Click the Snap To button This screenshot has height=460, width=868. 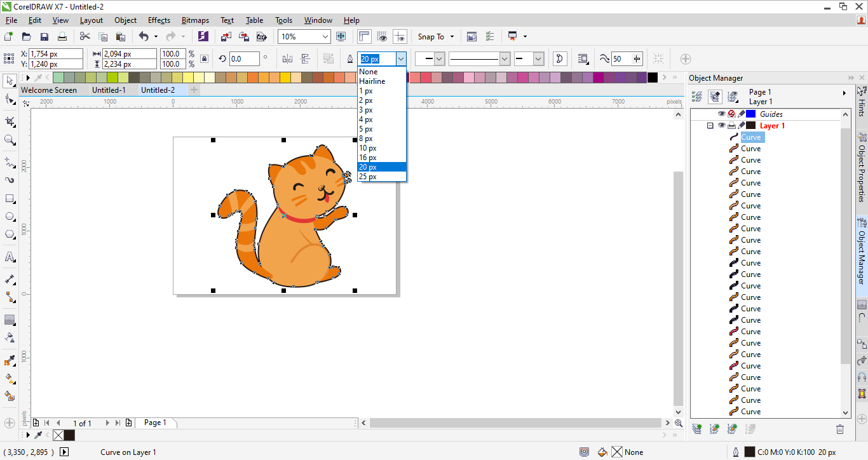(431, 36)
